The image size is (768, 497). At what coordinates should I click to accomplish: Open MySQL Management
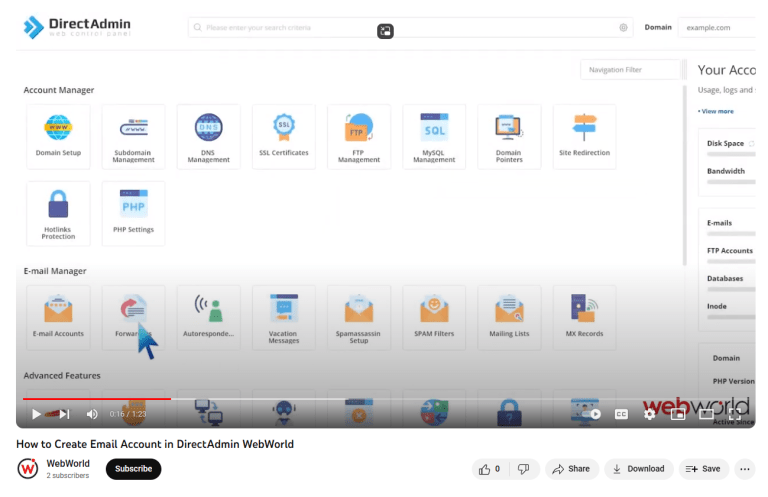pyautogui.click(x=434, y=137)
